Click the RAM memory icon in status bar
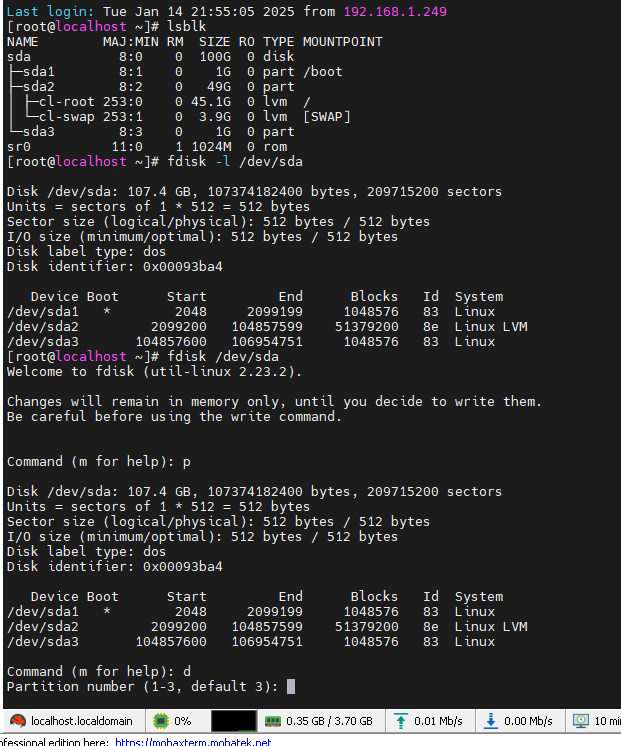The width and height of the screenshot is (621, 746). [273, 722]
